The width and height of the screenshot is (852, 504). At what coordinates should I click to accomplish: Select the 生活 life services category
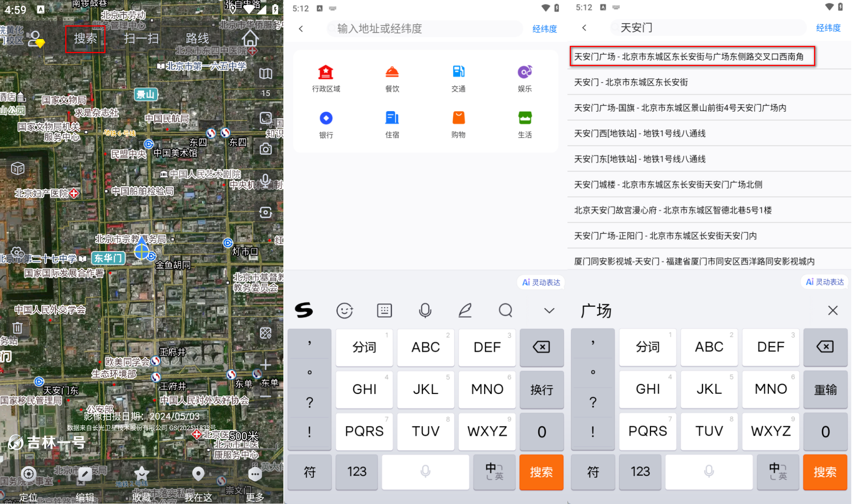[x=525, y=125]
